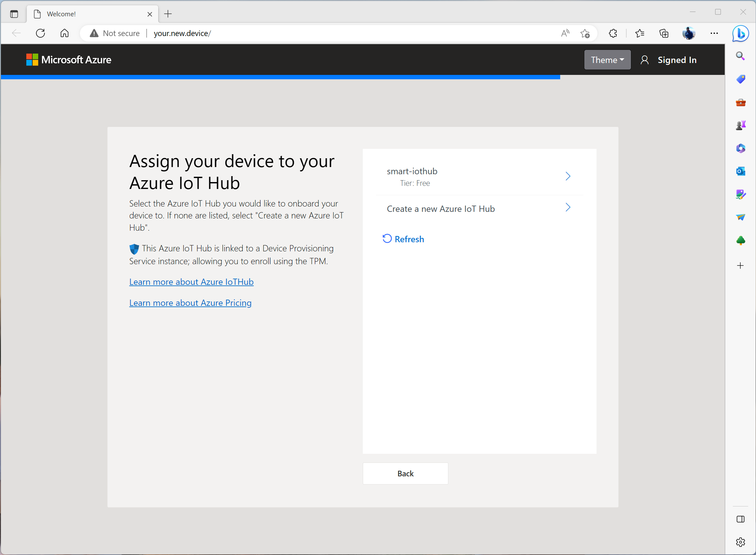Click the red toolbox Tools sidebar icon
The width and height of the screenshot is (756, 555).
tap(741, 102)
